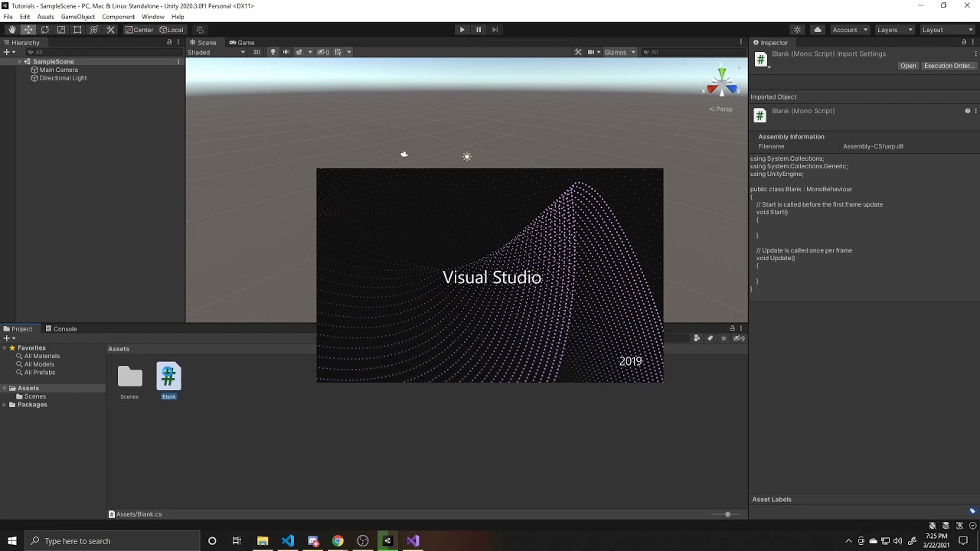Select the Scene tab
This screenshot has width=980, height=551.
coord(203,43)
